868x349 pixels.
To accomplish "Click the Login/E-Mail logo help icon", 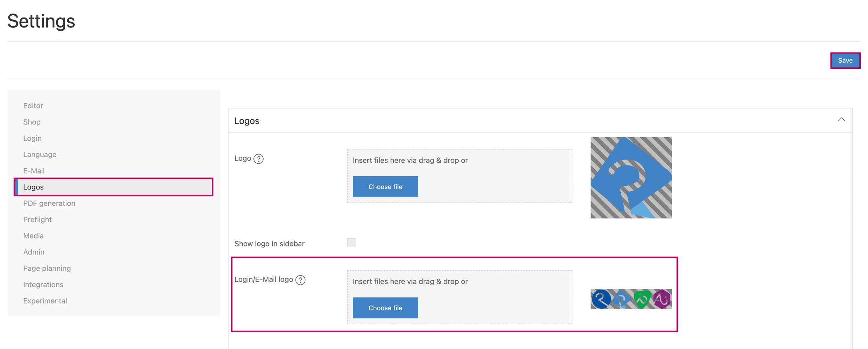I will (300, 280).
